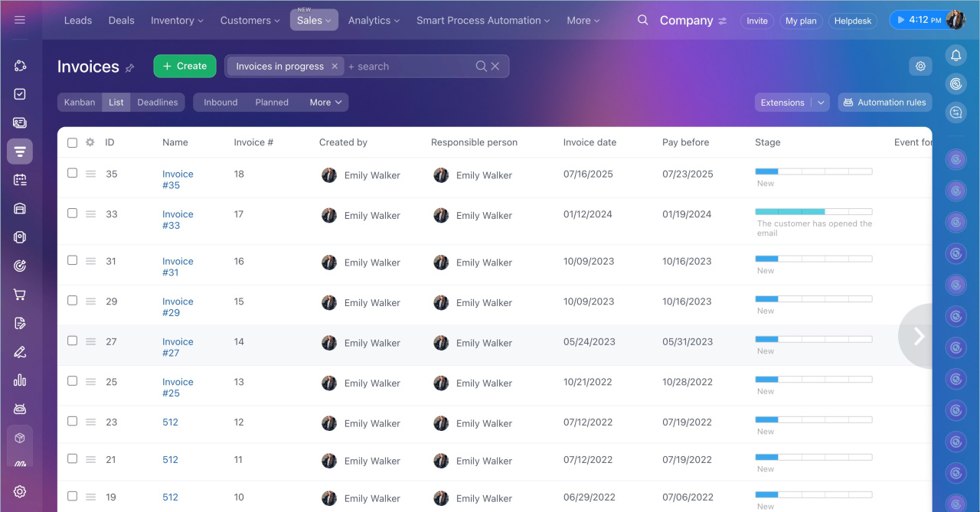
Task: Click the stage progress bar for invoice 33
Action: click(x=813, y=211)
